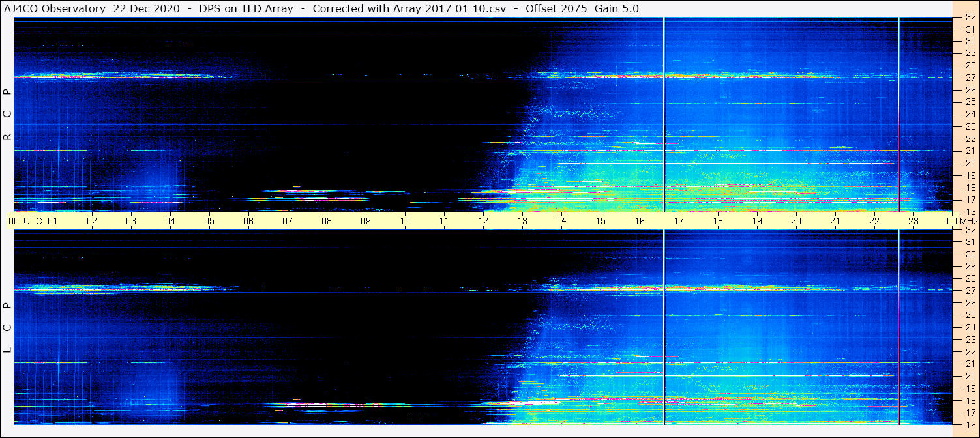The image size is (980, 438).
Task: Click the 22 MHz label of LCP panel
Action: [x=970, y=352]
